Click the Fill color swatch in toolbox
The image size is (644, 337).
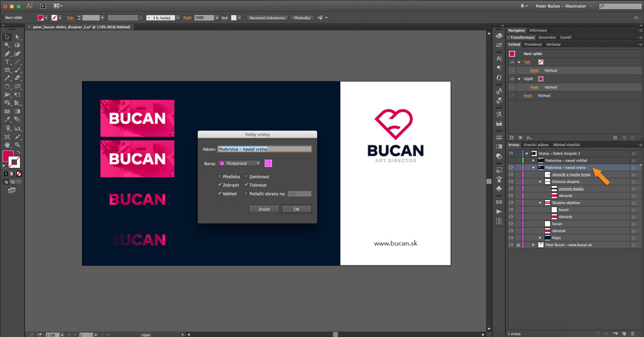[x=8, y=156]
